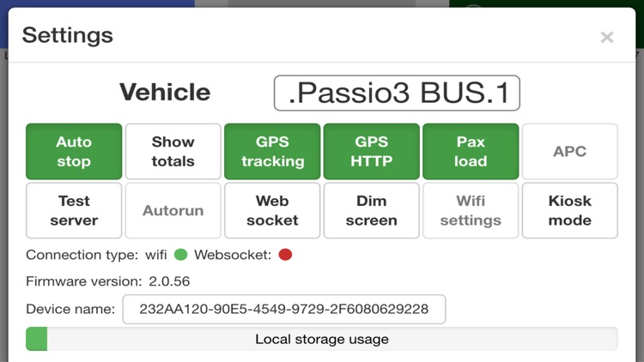The width and height of the screenshot is (644, 362).
Task: Toggle the Autorun option
Action: [x=173, y=210]
